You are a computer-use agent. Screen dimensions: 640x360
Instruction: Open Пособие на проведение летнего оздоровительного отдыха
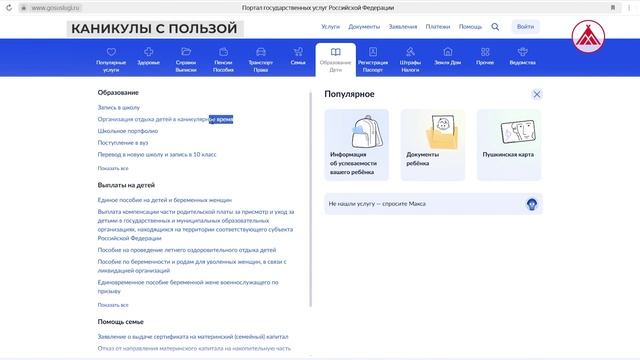click(x=187, y=250)
